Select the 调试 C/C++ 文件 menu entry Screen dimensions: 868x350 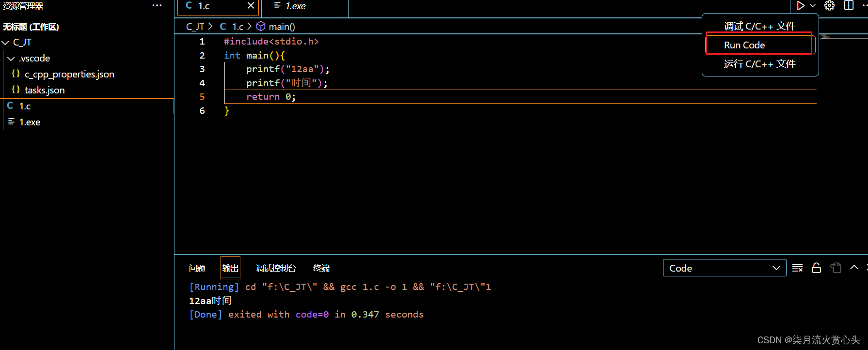tap(759, 26)
